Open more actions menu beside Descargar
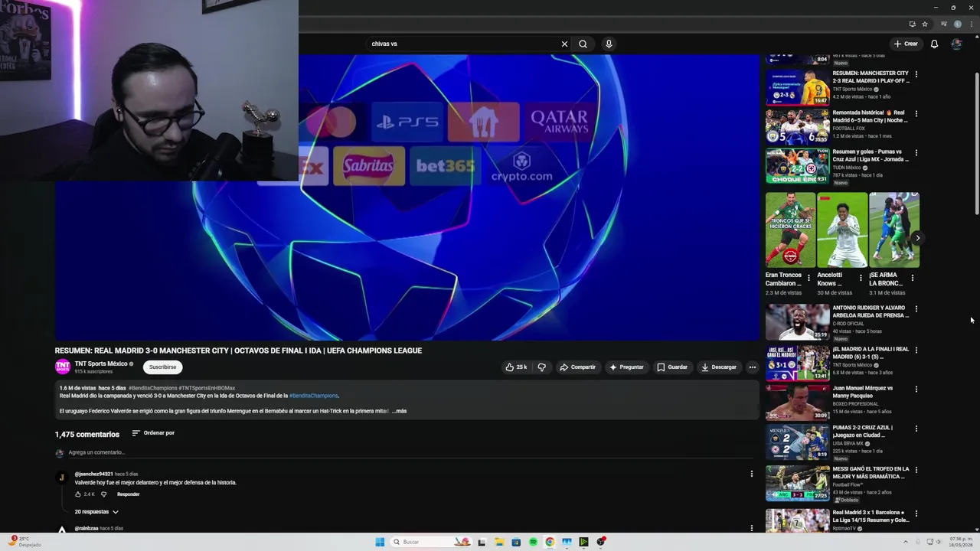The image size is (980, 551). click(752, 367)
